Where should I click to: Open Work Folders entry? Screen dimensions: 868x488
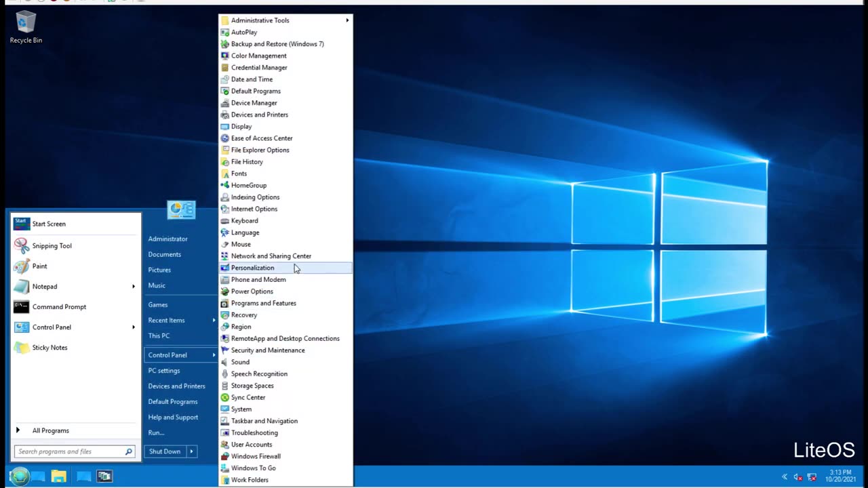tap(285, 480)
